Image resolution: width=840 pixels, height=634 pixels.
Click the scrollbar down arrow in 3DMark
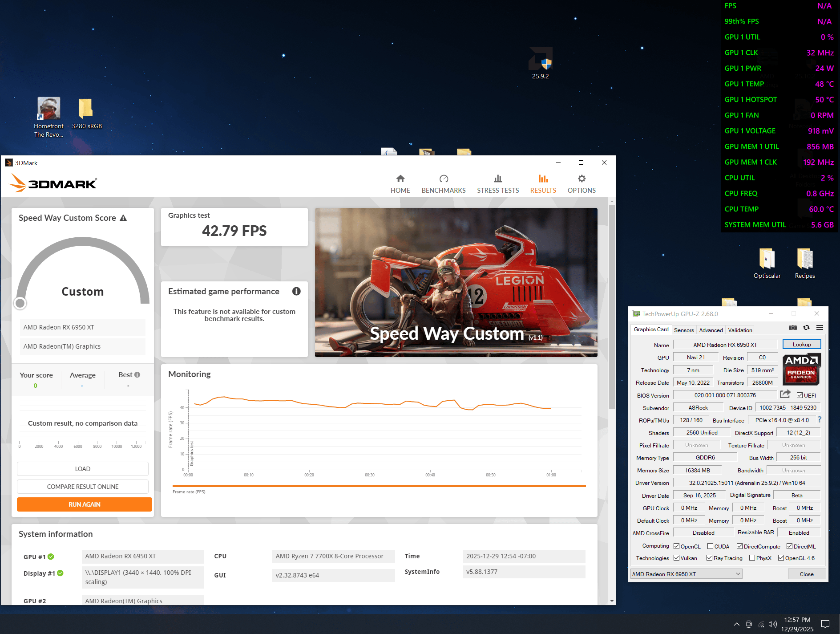(612, 601)
